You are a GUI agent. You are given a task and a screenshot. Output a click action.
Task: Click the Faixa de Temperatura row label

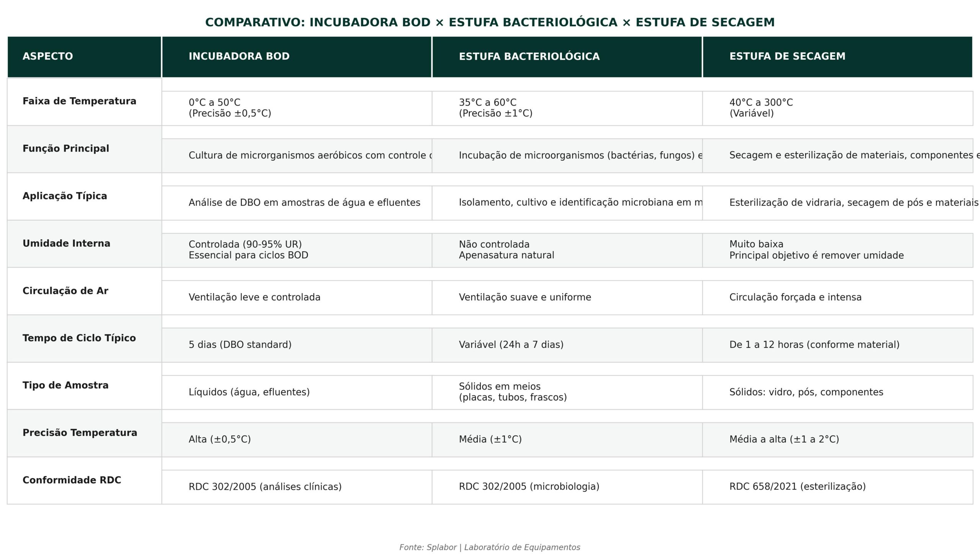point(84,102)
